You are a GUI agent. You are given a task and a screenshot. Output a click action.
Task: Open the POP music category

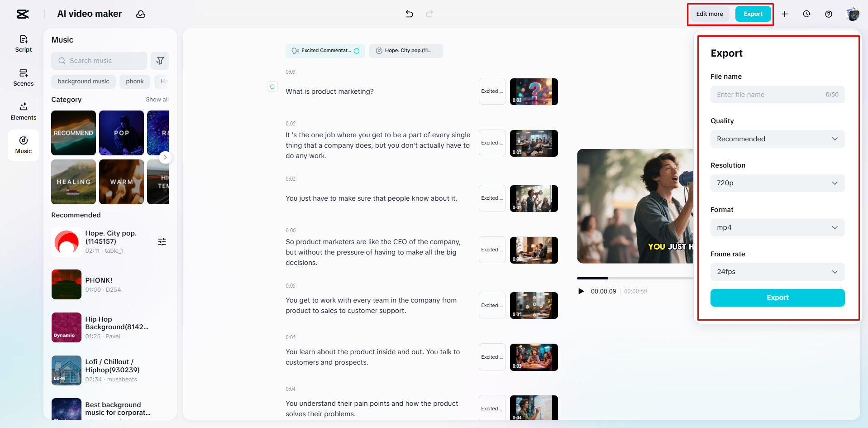pos(121,133)
